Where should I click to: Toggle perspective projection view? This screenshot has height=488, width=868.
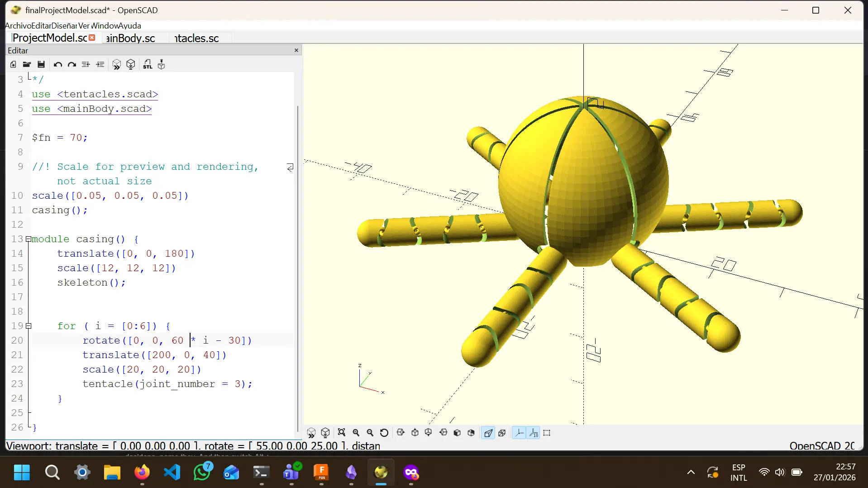coord(488,433)
